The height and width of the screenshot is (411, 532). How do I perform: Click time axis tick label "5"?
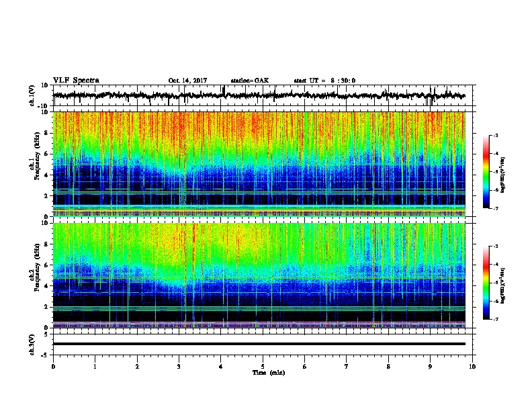(x=263, y=366)
